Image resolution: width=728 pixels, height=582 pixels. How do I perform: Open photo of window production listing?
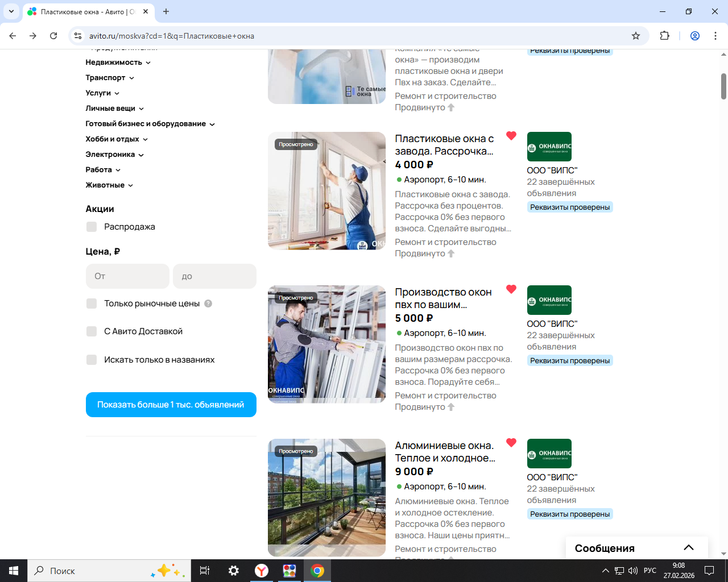pos(326,344)
